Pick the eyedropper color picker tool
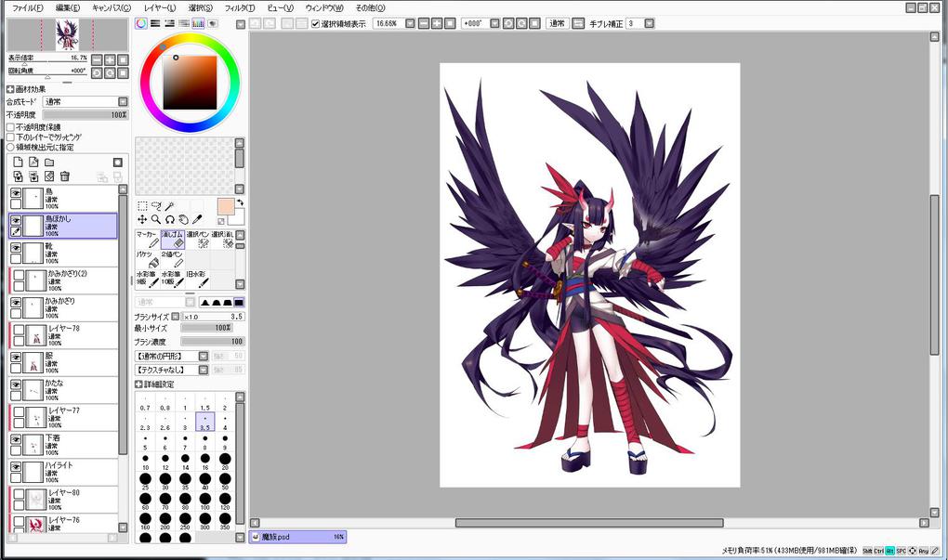Viewport: 948px width, 560px height. click(198, 219)
